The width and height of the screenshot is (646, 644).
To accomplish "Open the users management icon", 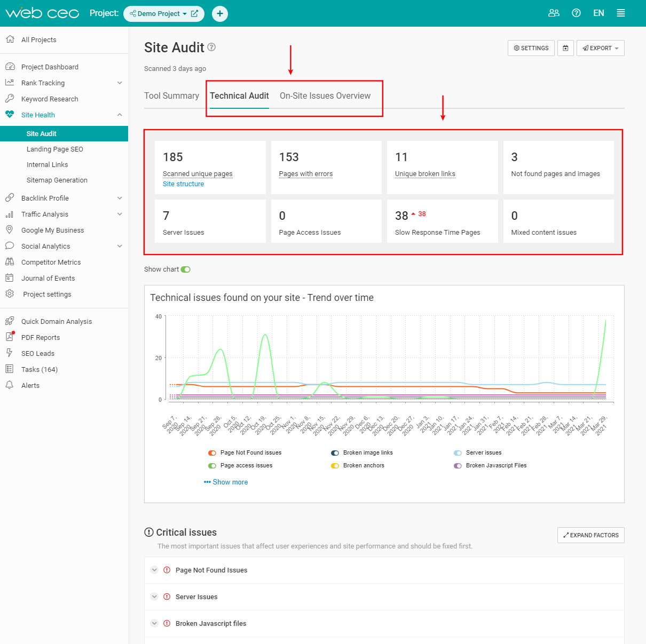I will pyautogui.click(x=554, y=13).
